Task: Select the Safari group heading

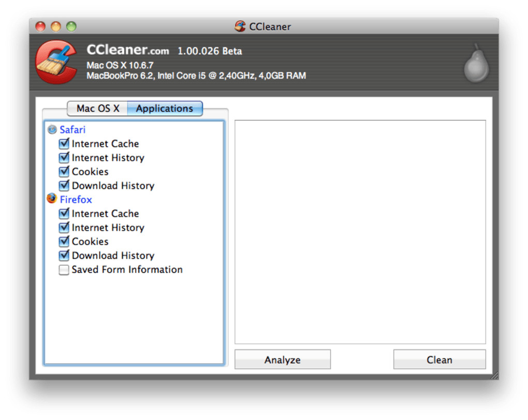Action: pos(72,129)
